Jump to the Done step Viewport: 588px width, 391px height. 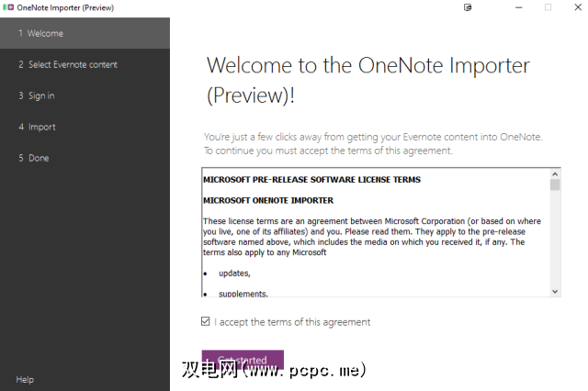pos(85,158)
